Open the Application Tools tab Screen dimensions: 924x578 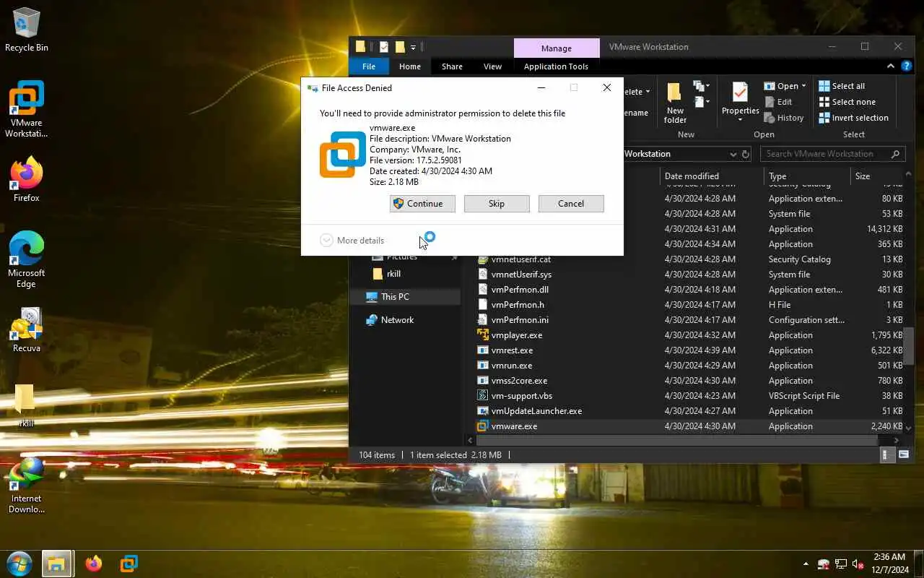coord(556,66)
